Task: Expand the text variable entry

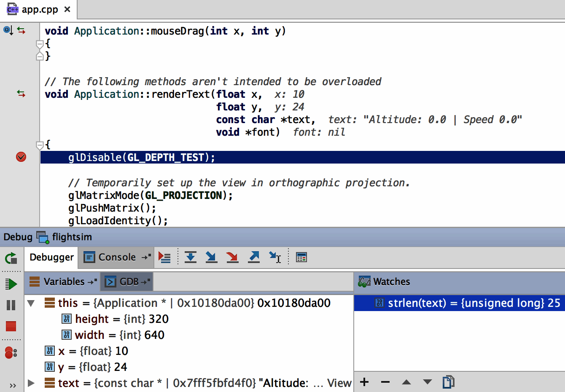Action: click(31, 383)
